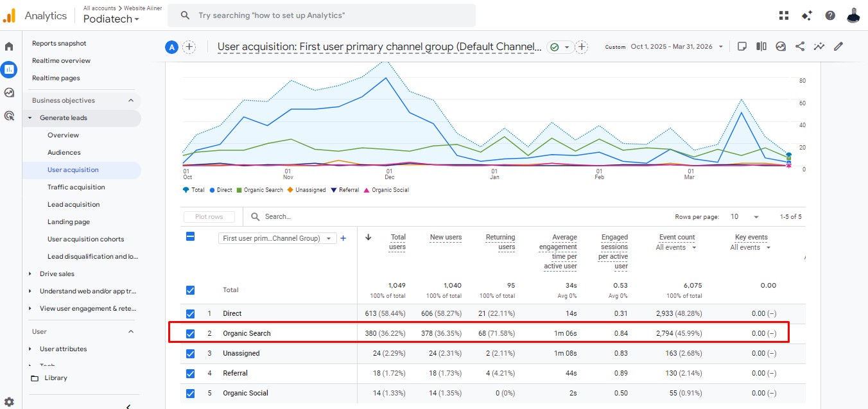Open the Traffic acquisition report
The height and width of the screenshot is (409, 868).
pyautogui.click(x=76, y=187)
